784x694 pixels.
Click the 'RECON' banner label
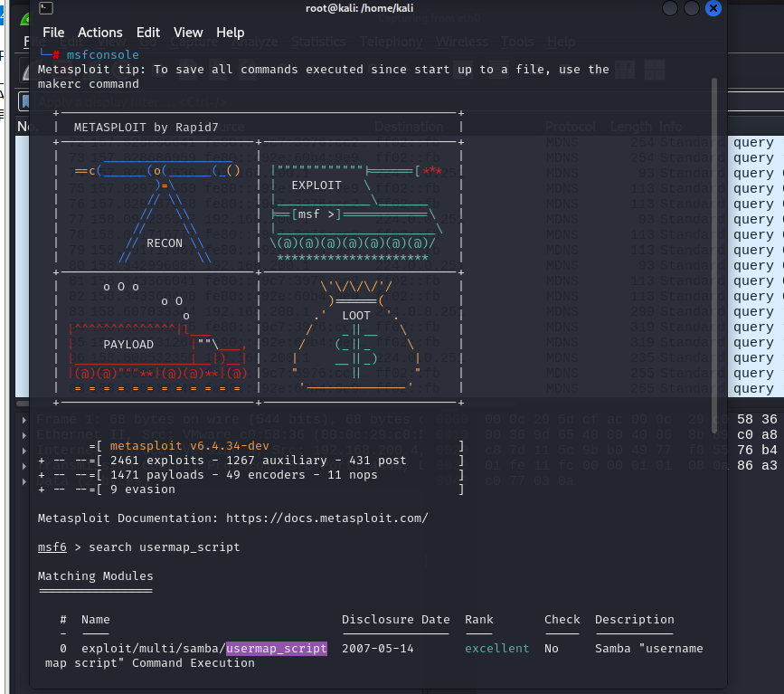tap(165, 243)
